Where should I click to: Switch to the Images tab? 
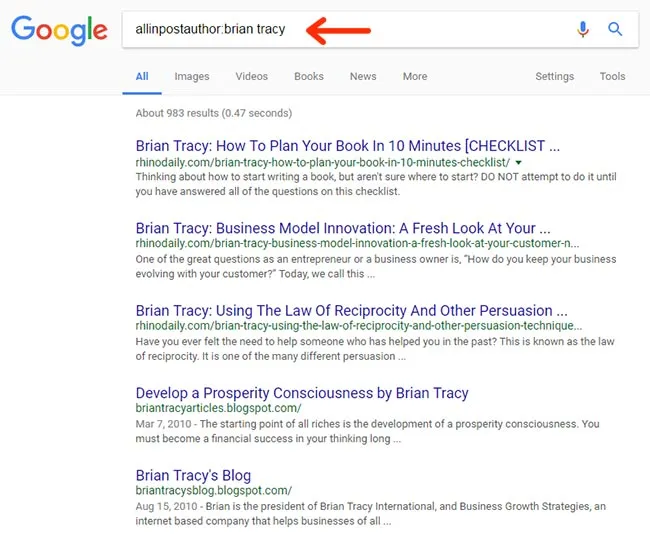(192, 76)
